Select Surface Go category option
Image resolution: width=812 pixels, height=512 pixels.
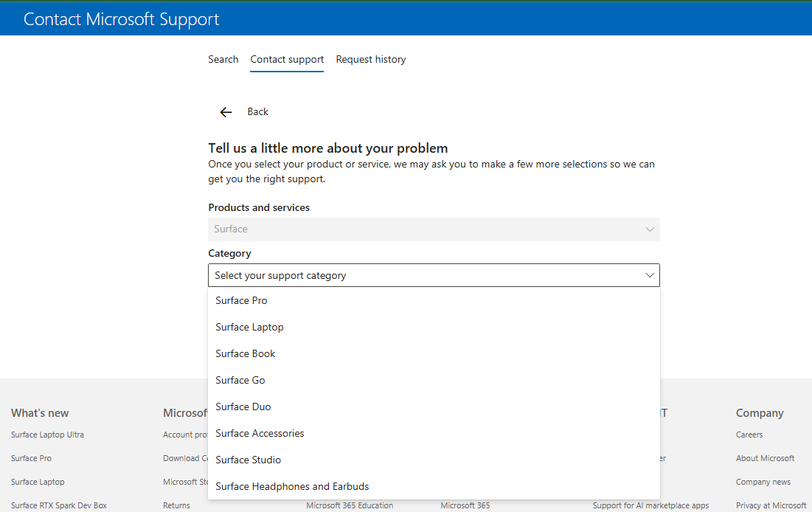[434, 381]
